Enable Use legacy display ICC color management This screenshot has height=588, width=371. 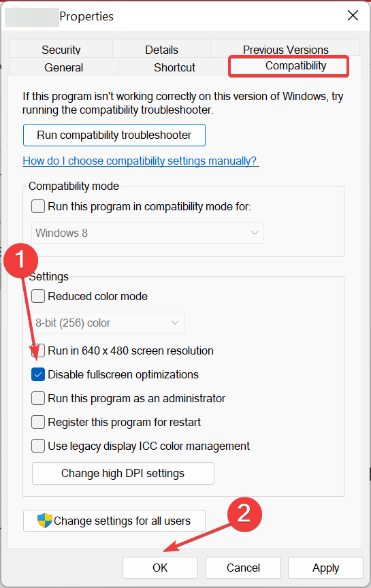tap(38, 446)
